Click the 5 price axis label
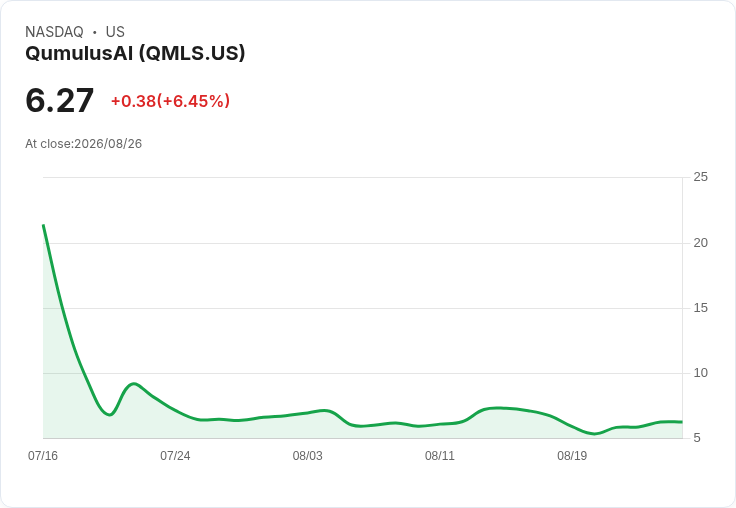The width and height of the screenshot is (736, 508). pos(697,438)
